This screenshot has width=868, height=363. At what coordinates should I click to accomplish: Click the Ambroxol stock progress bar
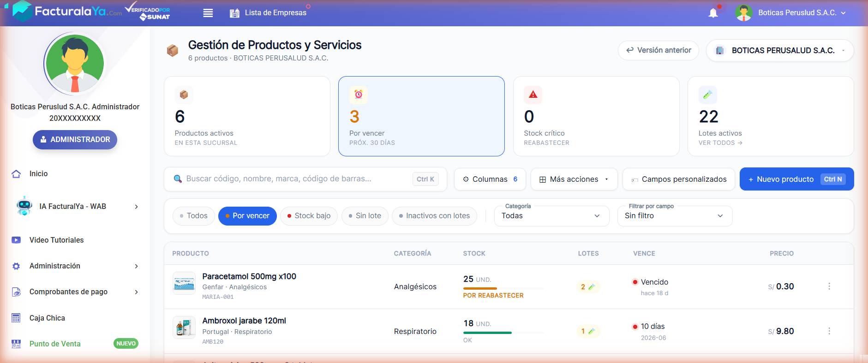point(503,333)
